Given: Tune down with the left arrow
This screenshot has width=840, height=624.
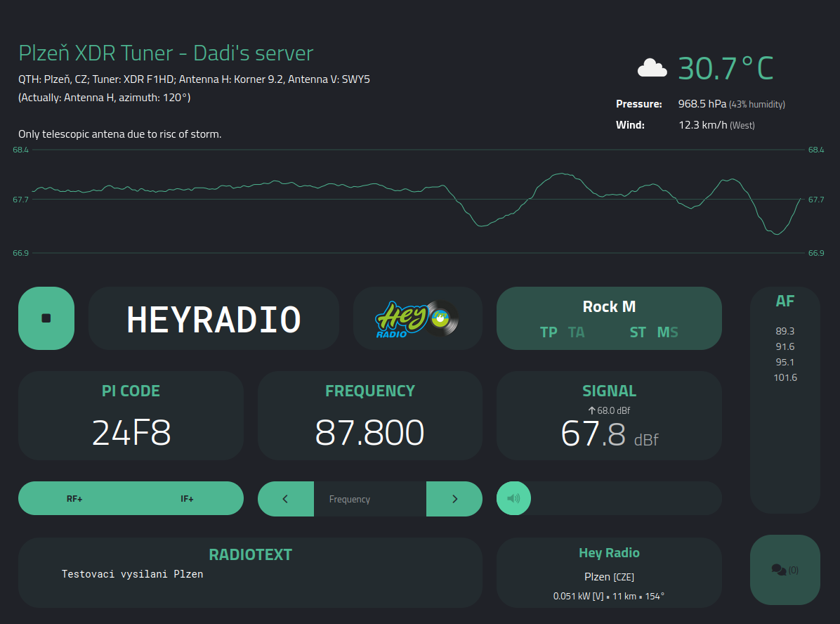Looking at the screenshot, I should 286,499.
